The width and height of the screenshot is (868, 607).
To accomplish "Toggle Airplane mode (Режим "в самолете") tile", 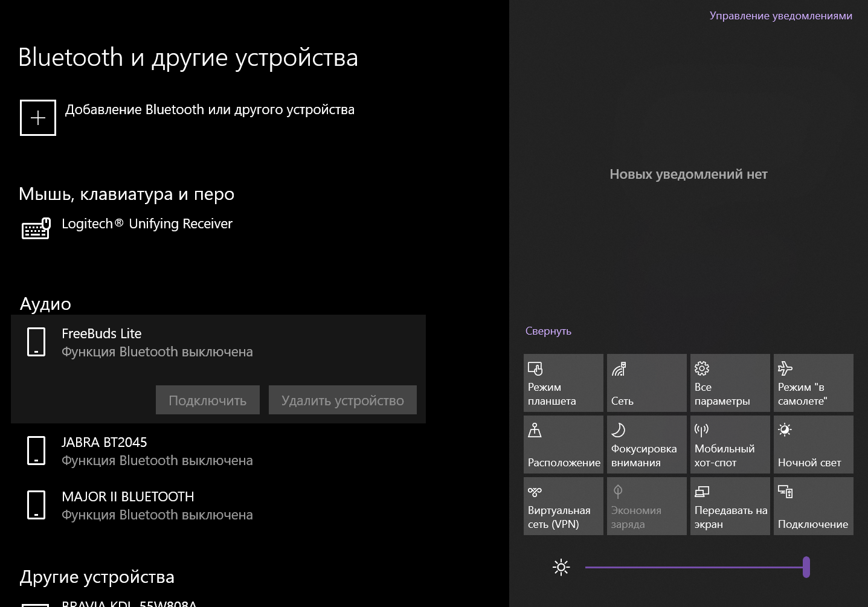I will tap(814, 383).
